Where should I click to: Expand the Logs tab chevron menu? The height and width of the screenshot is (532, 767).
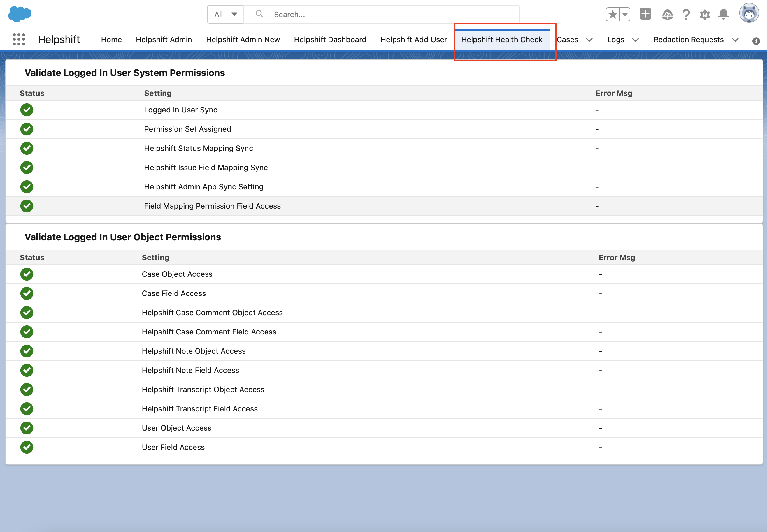635,40
